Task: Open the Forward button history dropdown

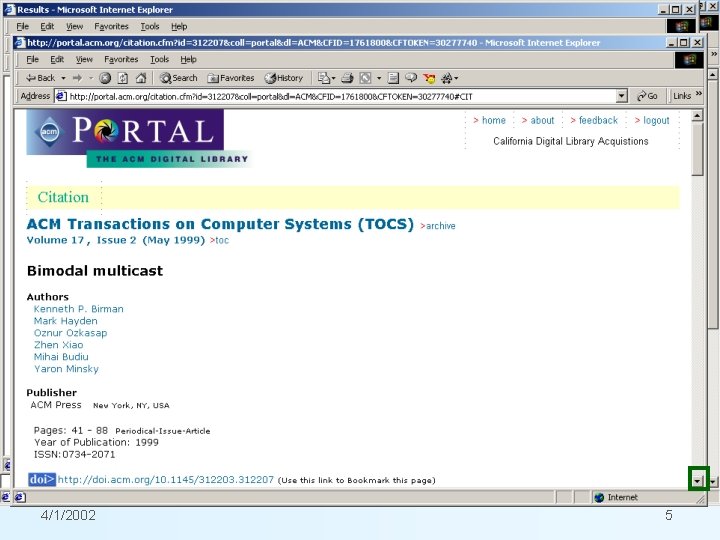Action: (x=90, y=79)
